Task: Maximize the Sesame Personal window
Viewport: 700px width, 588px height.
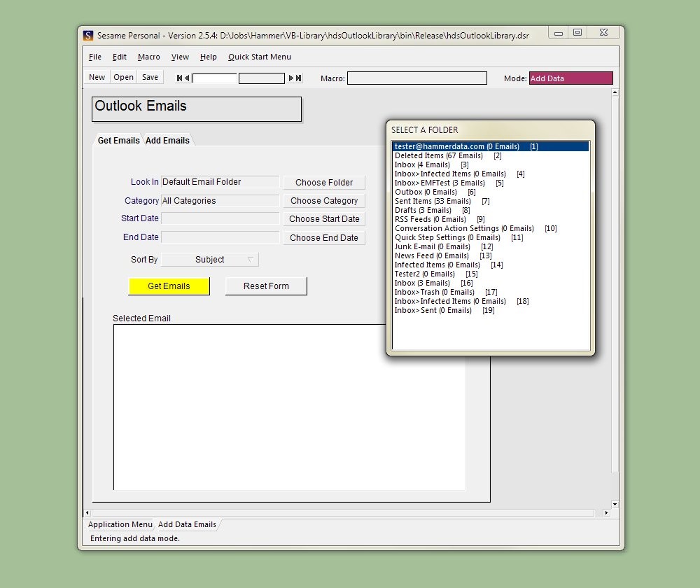Action: 577,33
